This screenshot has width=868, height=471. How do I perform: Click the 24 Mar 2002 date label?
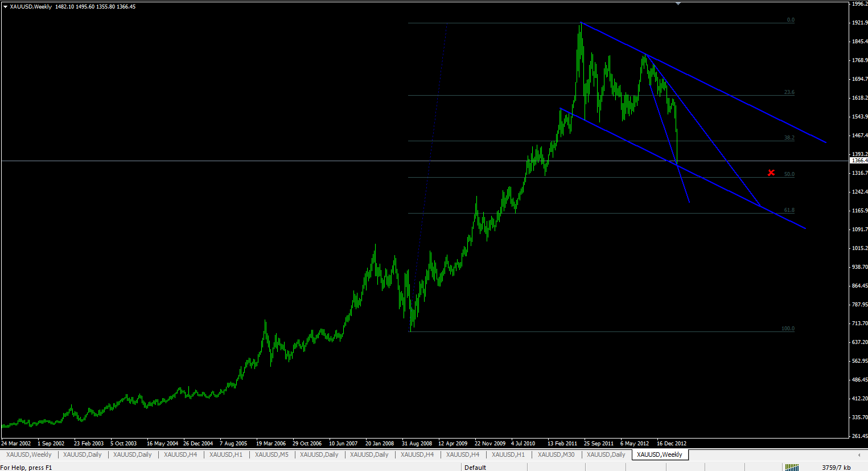[x=16, y=443]
